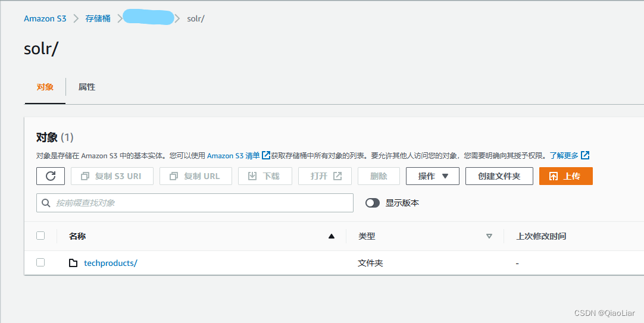
Task: Check the select-all header checkbox
Action: pos(40,236)
